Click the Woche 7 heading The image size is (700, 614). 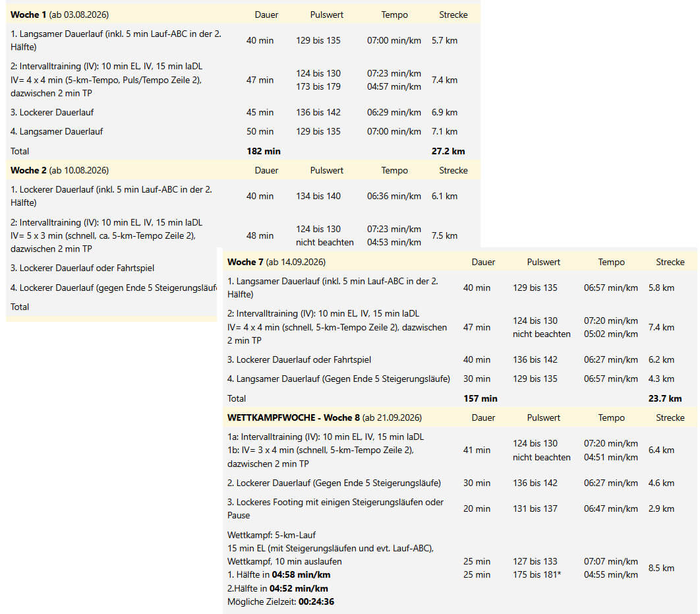coord(276,262)
